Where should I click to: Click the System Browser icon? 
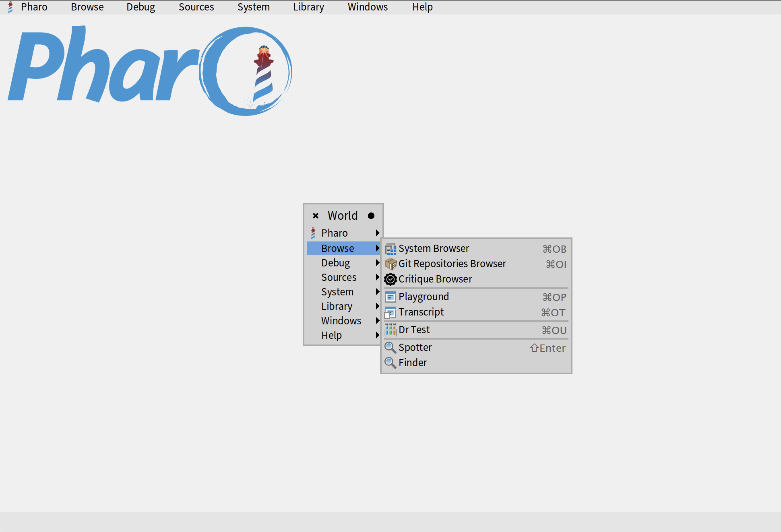click(390, 249)
